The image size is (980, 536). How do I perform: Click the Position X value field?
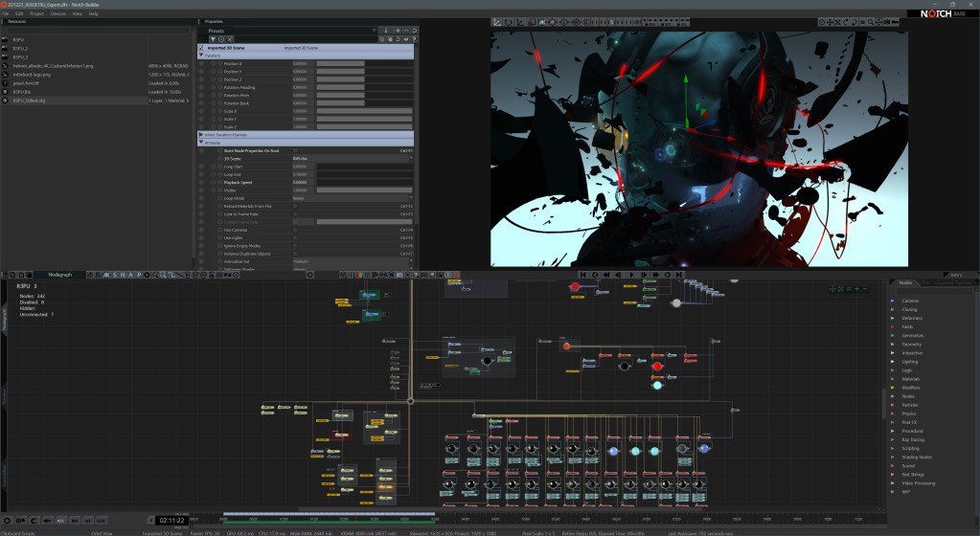coord(301,64)
